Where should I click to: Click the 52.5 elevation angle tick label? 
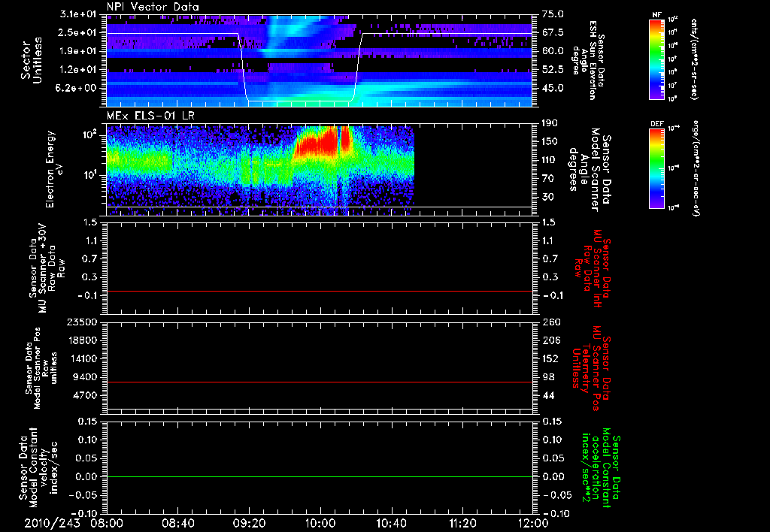point(553,70)
